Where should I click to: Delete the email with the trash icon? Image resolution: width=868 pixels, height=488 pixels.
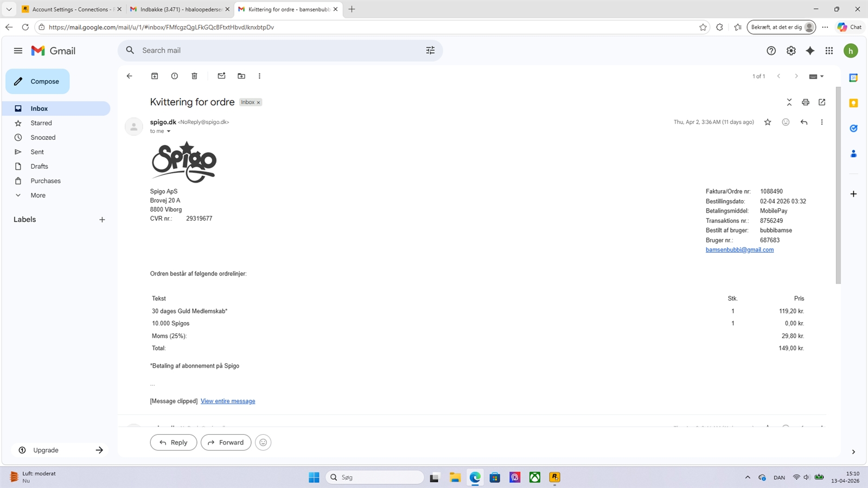(194, 76)
